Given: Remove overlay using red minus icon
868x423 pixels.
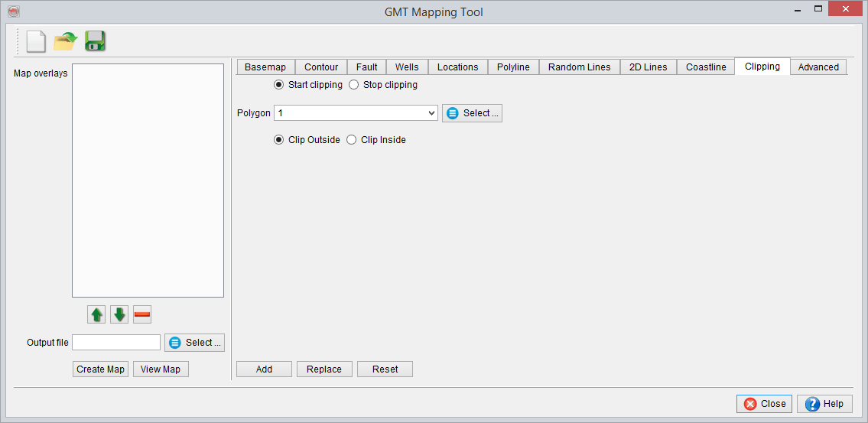Looking at the screenshot, I should pyautogui.click(x=142, y=314).
